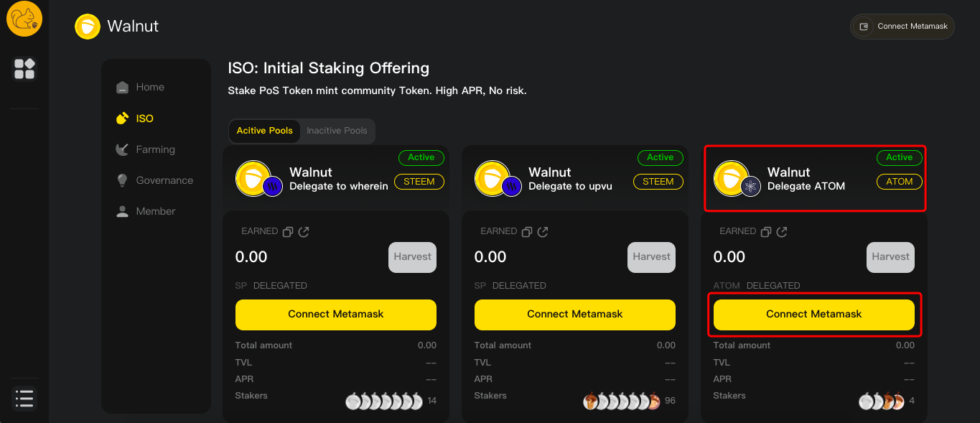Image resolution: width=980 pixels, height=423 pixels.
Task: Click staker avatars in wherein pool
Action: (x=384, y=401)
